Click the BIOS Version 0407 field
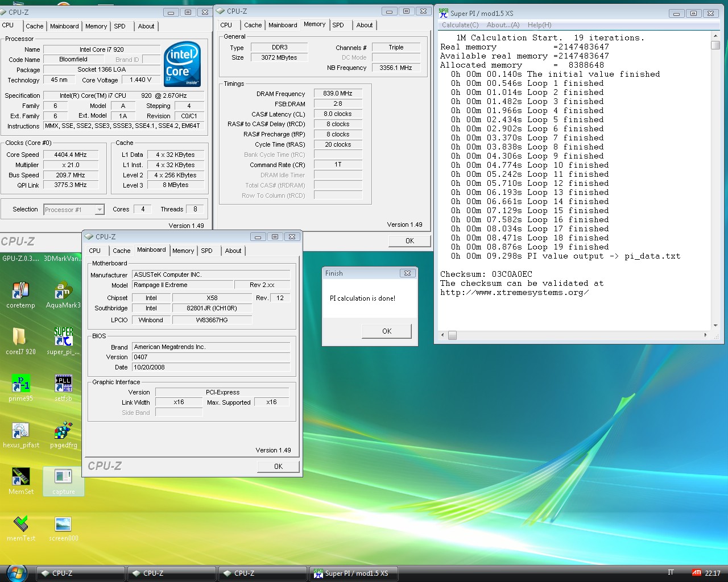Viewport: 728px width, 582px height. (x=211, y=357)
